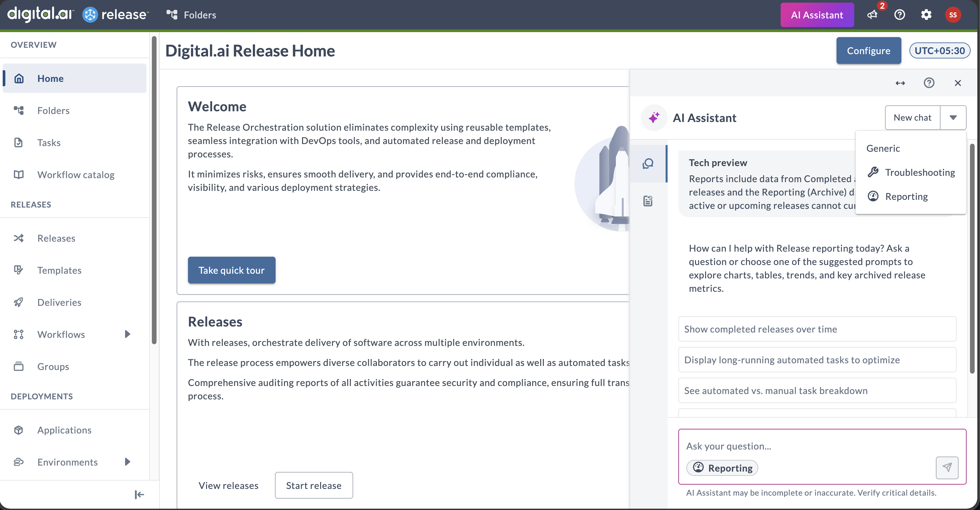The image size is (980, 510).
Task: Click the Start release button
Action: click(x=314, y=485)
